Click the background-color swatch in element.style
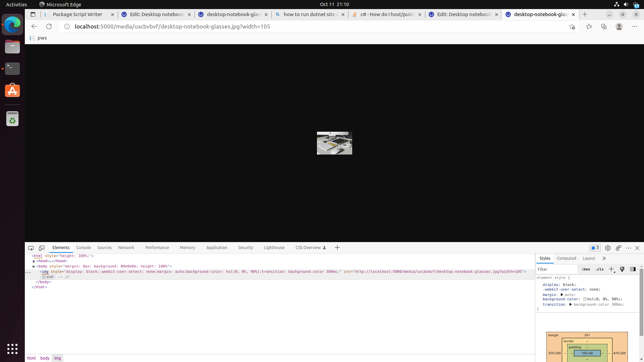The height and width of the screenshot is (362, 644). pos(585,299)
